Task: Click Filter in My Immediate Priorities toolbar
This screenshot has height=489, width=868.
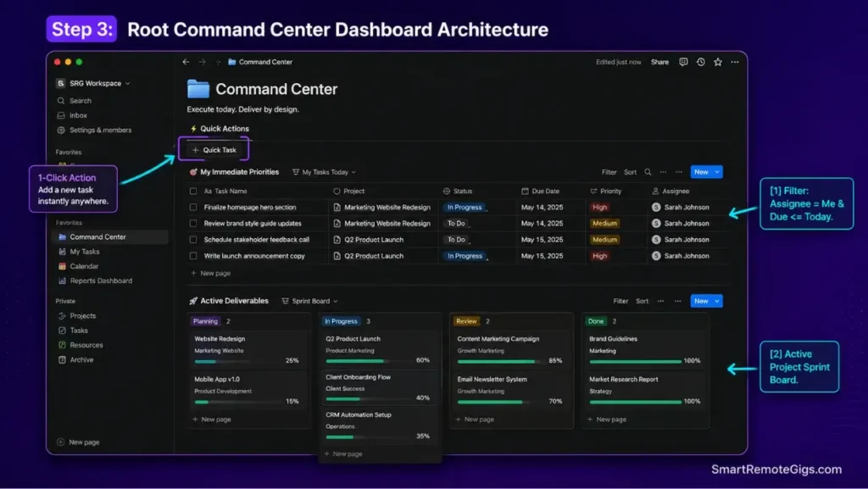Action: 609,172
